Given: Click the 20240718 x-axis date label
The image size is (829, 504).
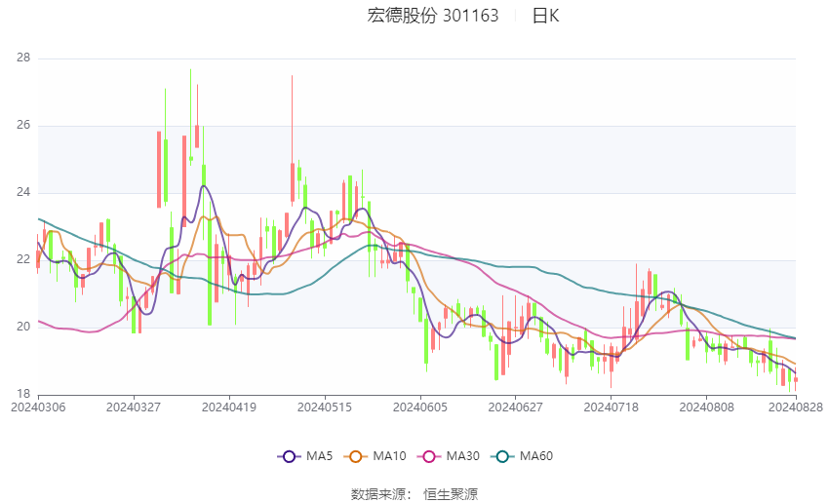Looking at the screenshot, I should [x=612, y=407].
